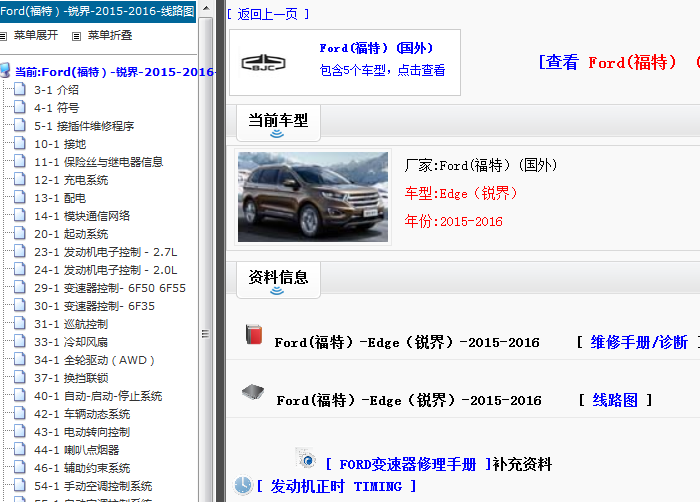Click the BJC brand logo image
The height and width of the screenshot is (502, 700).
tap(263, 63)
